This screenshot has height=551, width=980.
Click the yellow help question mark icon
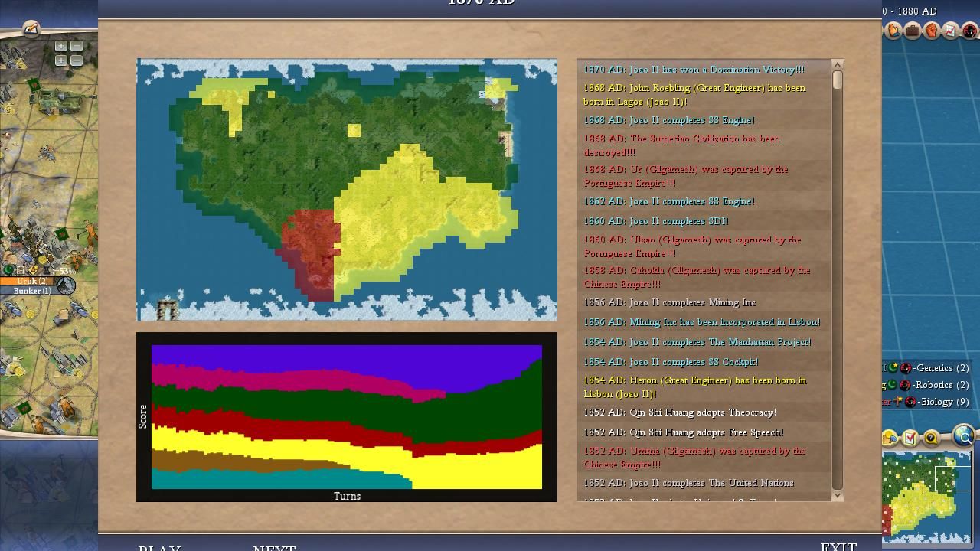click(x=931, y=438)
